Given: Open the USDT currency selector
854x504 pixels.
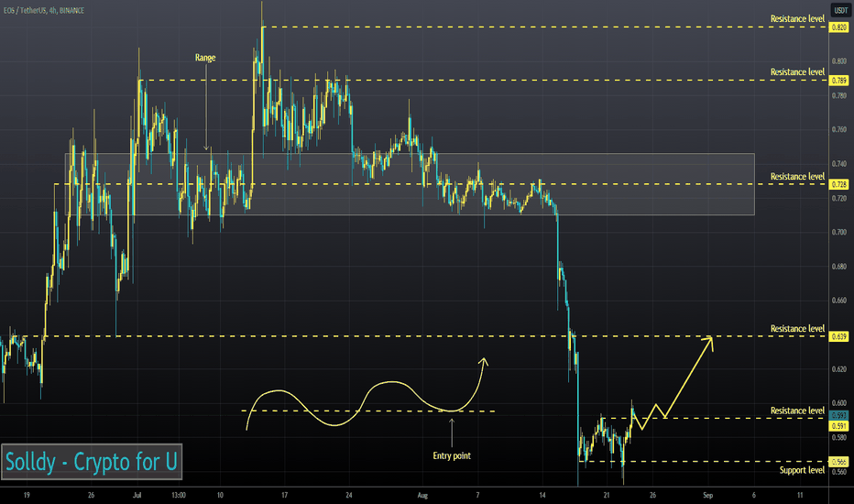Looking at the screenshot, I should pos(839,10).
